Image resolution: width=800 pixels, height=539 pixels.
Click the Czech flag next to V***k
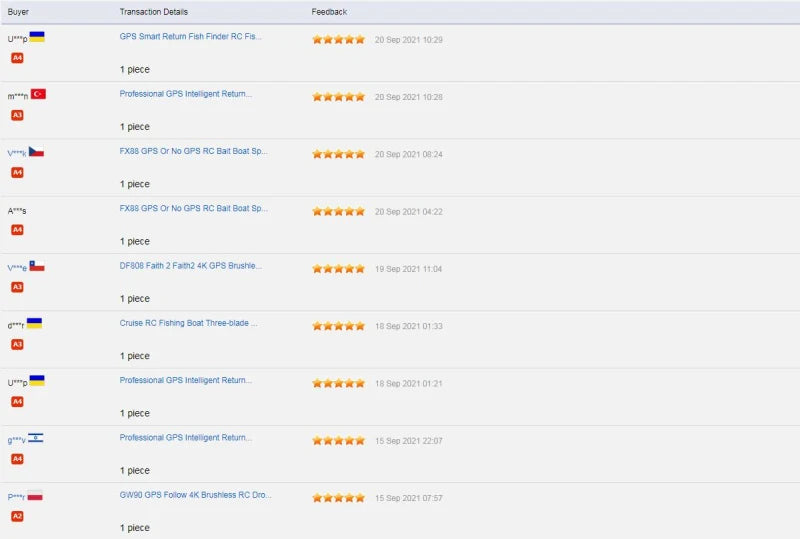(36, 152)
